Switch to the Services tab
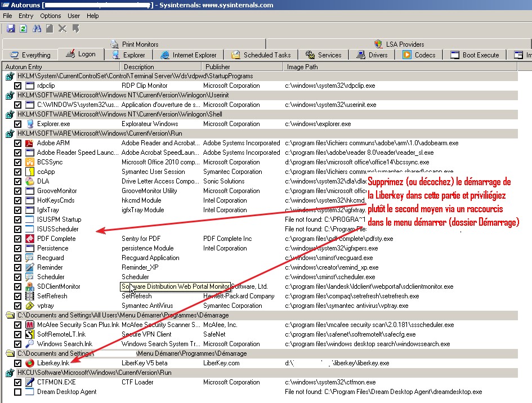This screenshot has height=403, width=532. click(x=324, y=55)
